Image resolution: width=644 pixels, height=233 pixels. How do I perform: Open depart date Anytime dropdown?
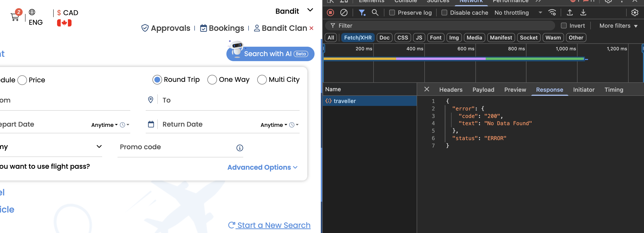coord(104,125)
